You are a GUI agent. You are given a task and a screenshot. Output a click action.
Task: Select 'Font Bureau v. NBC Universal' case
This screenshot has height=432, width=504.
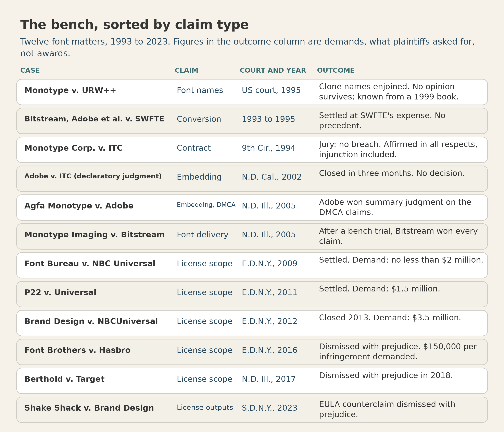(x=90, y=264)
